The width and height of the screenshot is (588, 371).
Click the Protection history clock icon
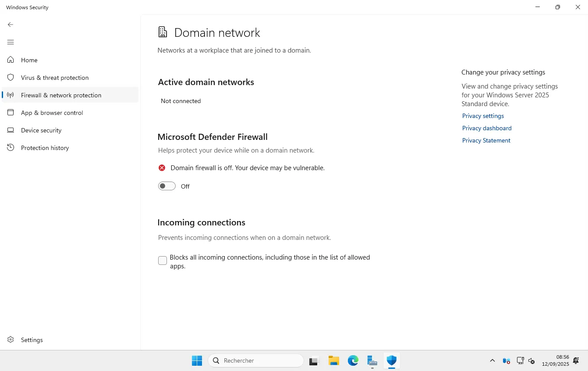coord(11,148)
